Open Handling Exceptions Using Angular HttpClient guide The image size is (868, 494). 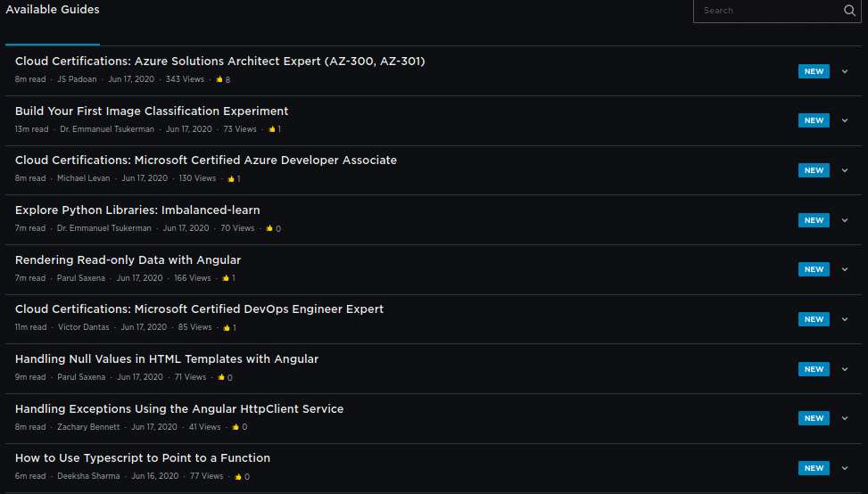pos(179,408)
